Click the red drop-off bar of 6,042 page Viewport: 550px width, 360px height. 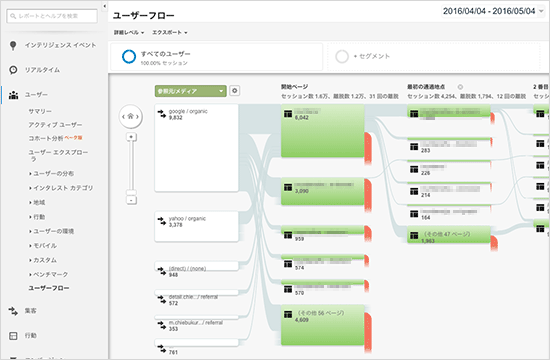[368, 147]
